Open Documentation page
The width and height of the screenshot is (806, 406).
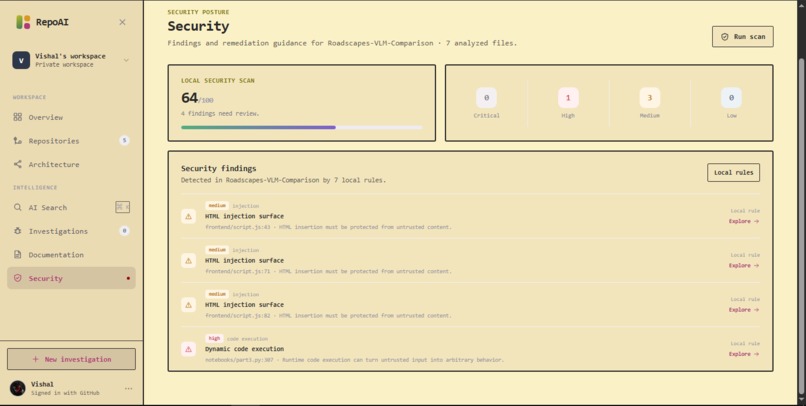tap(71, 255)
